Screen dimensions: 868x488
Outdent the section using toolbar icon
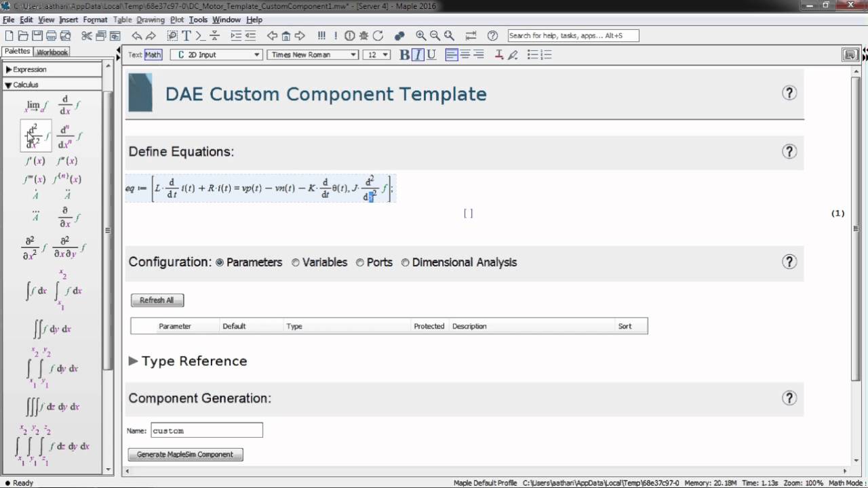(250, 36)
